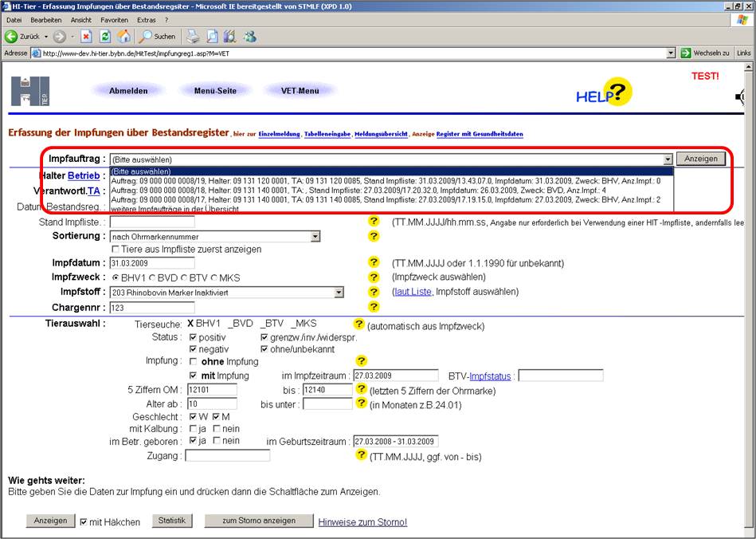This screenshot has width=756, height=539.
Task: Click the large HELP question mark icon
Action: click(617, 92)
